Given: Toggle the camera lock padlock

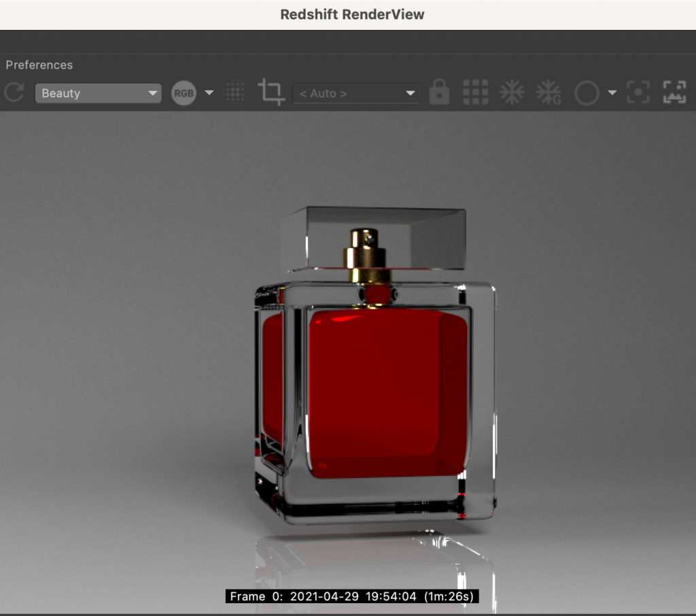Looking at the screenshot, I should (439, 92).
